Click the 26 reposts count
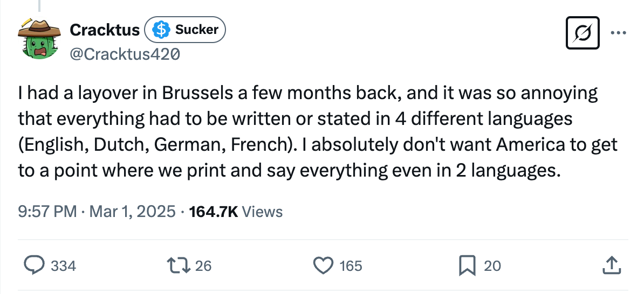Image resolution: width=644 pixels, height=294 pixels. (203, 265)
